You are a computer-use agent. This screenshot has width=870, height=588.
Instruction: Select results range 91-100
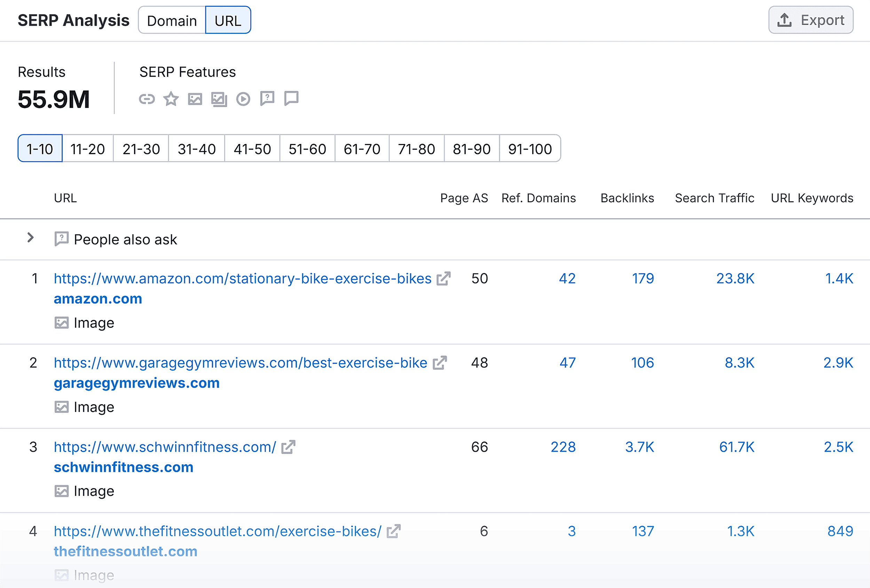coord(530,149)
